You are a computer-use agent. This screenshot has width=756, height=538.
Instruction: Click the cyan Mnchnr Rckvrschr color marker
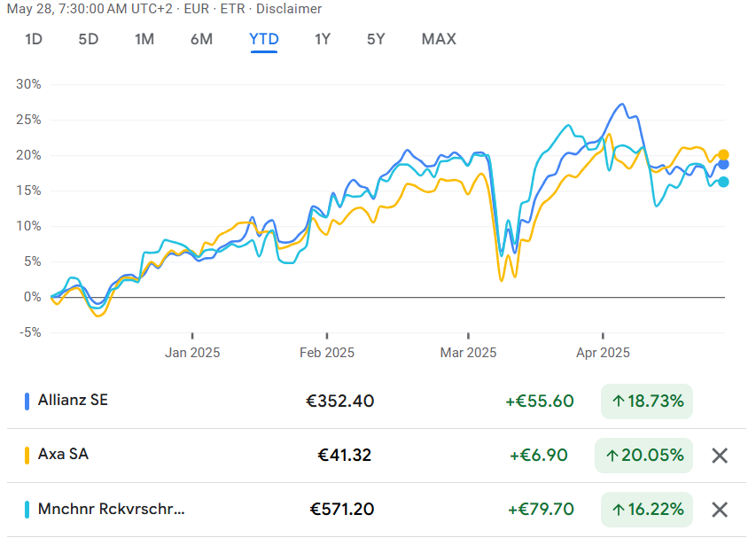[27, 510]
